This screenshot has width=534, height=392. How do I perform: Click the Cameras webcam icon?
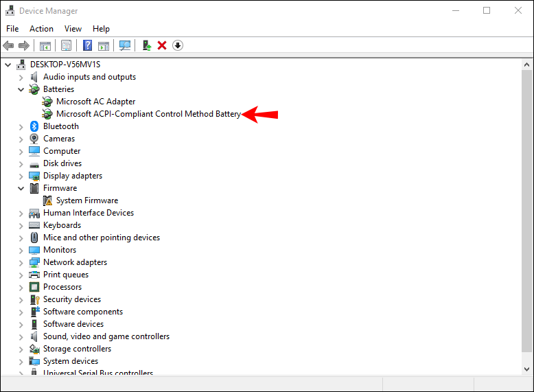[x=34, y=139]
